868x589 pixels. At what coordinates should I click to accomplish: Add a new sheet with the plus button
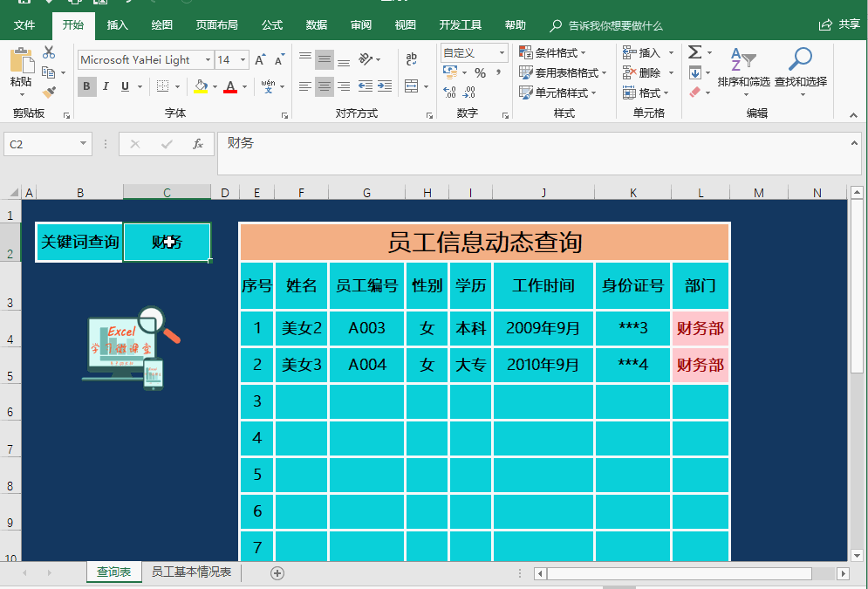click(277, 573)
